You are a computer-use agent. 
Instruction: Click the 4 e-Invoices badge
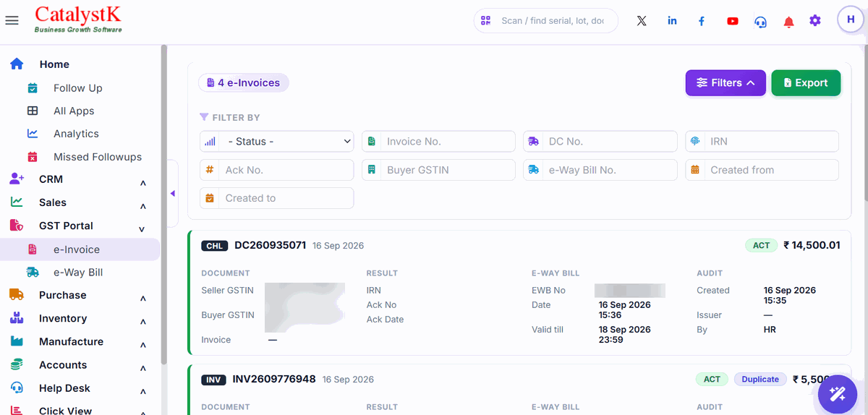pyautogui.click(x=244, y=83)
